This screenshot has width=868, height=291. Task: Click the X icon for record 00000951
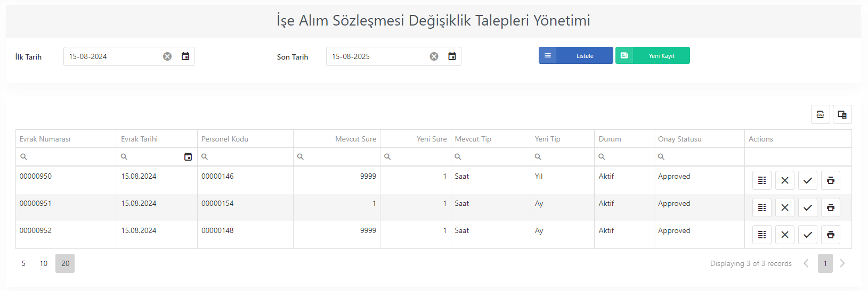coord(785,207)
